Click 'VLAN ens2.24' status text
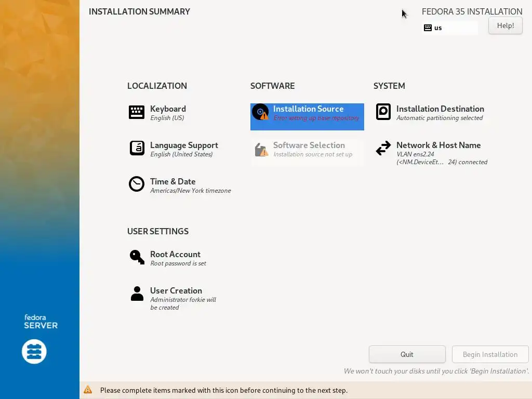Image resolution: width=532 pixels, height=399 pixels. 415,154
